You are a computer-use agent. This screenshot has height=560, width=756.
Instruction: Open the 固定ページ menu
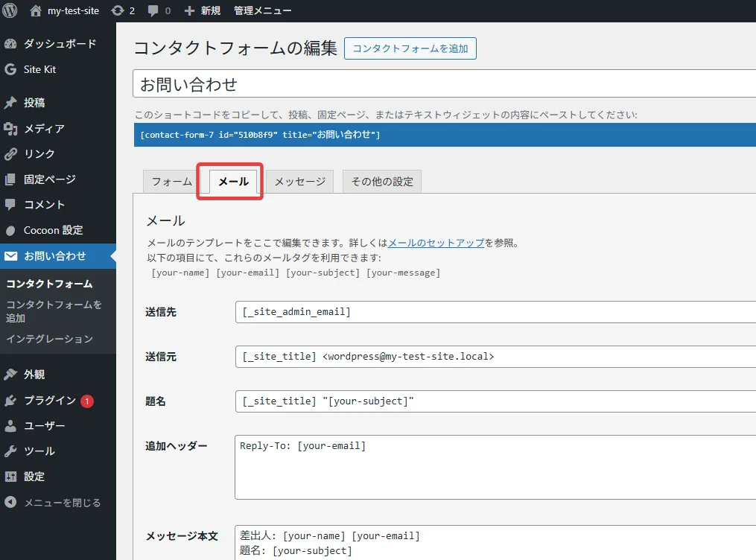pyautogui.click(x=58, y=179)
